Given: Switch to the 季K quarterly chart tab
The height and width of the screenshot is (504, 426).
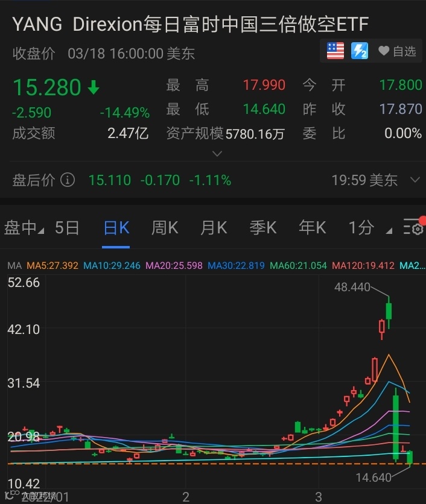Looking at the screenshot, I should click(x=263, y=228).
